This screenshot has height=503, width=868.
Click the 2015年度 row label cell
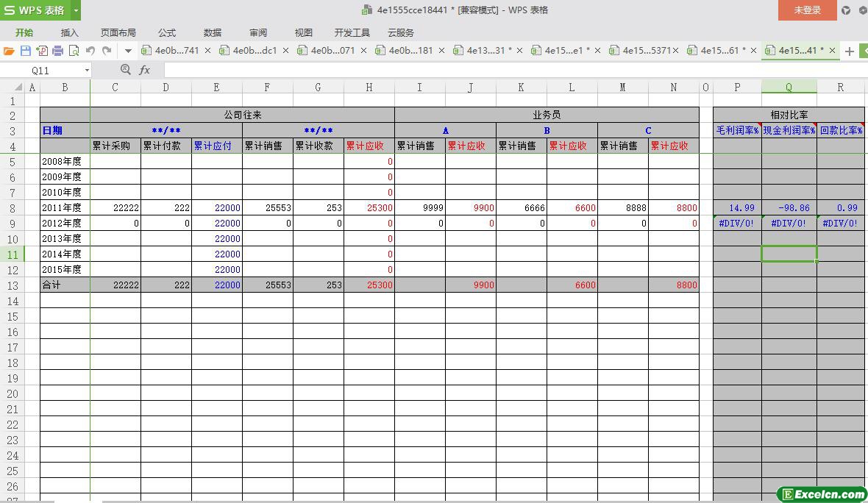[65, 269]
